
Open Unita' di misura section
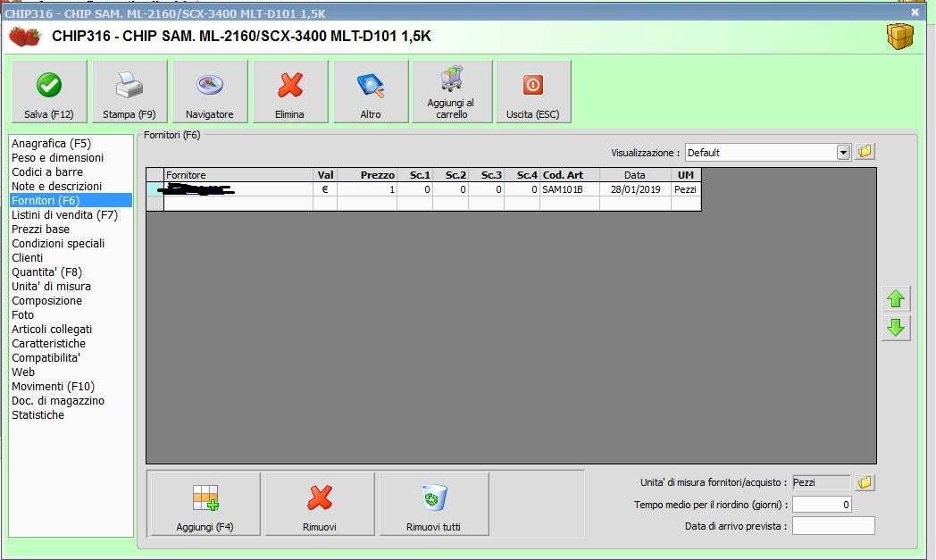click(x=51, y=287)
